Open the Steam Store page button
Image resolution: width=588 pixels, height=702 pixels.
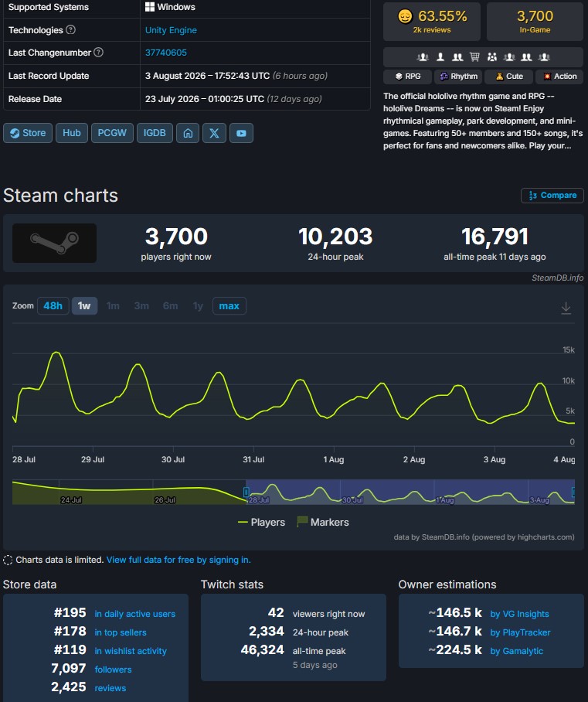click(28, 133)
